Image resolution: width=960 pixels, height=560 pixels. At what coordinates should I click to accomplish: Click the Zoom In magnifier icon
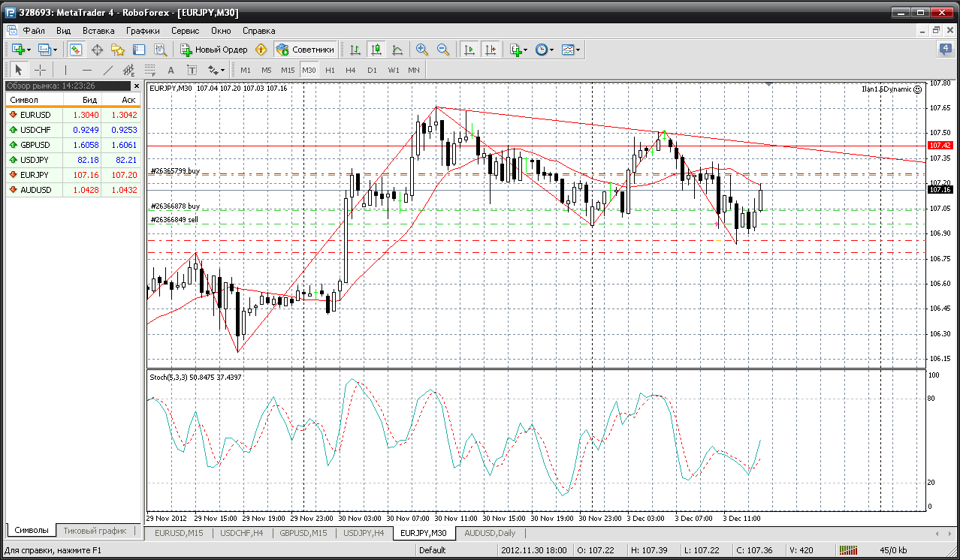tap(422, 50)
